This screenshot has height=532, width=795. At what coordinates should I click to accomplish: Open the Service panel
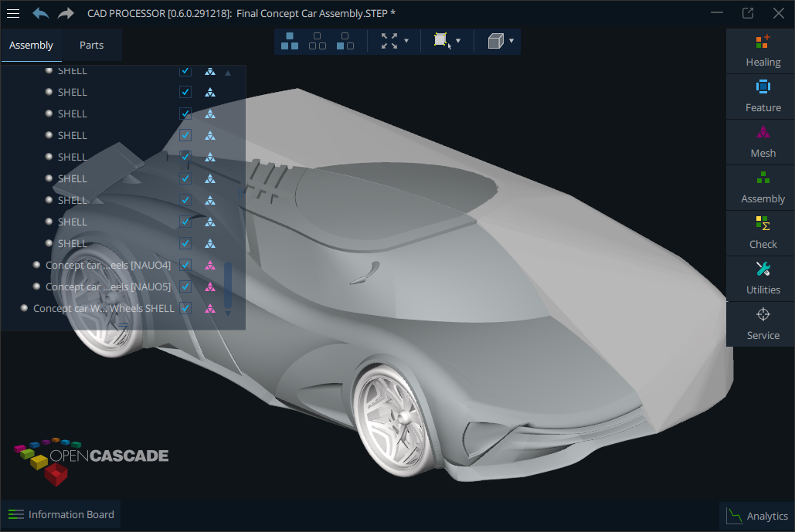point(763,324)
